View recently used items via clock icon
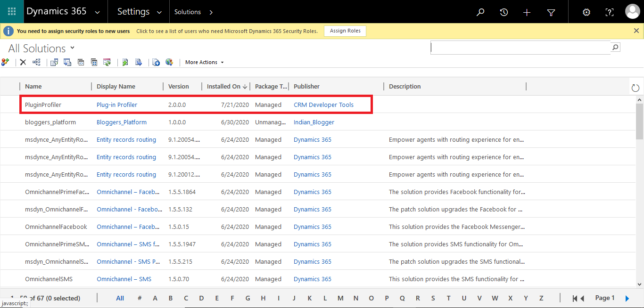 (504, 12)
